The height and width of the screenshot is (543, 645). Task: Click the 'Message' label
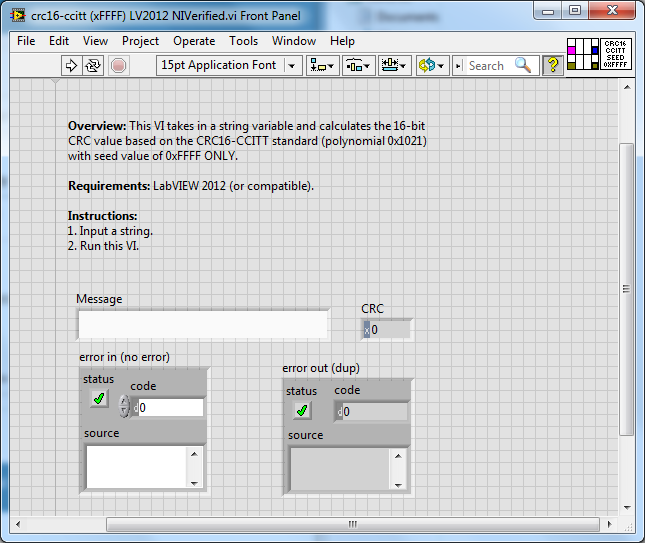click(x=99, y=299)
